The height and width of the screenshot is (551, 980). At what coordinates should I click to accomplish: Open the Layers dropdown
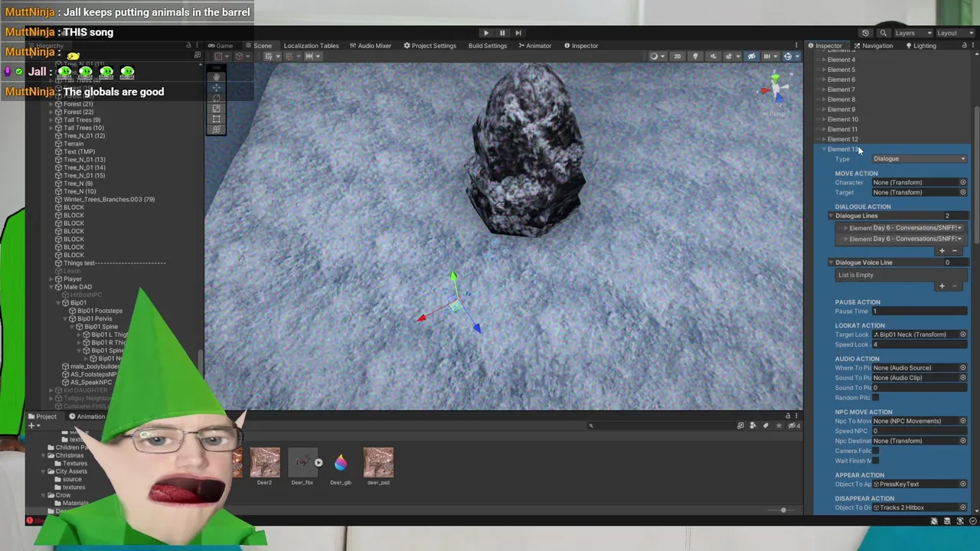[x=913, y=33]
